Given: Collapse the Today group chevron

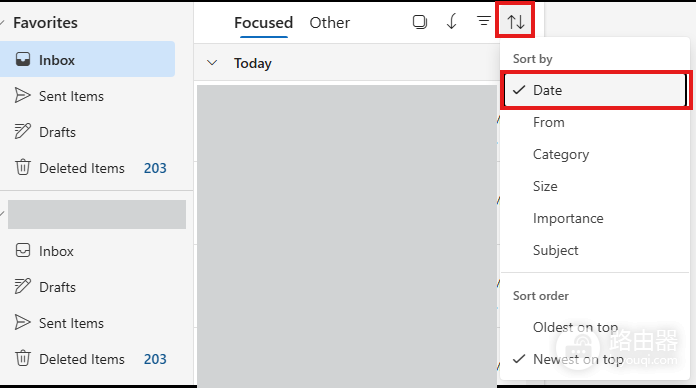Looking at the screenshot, I should [212, 63].
